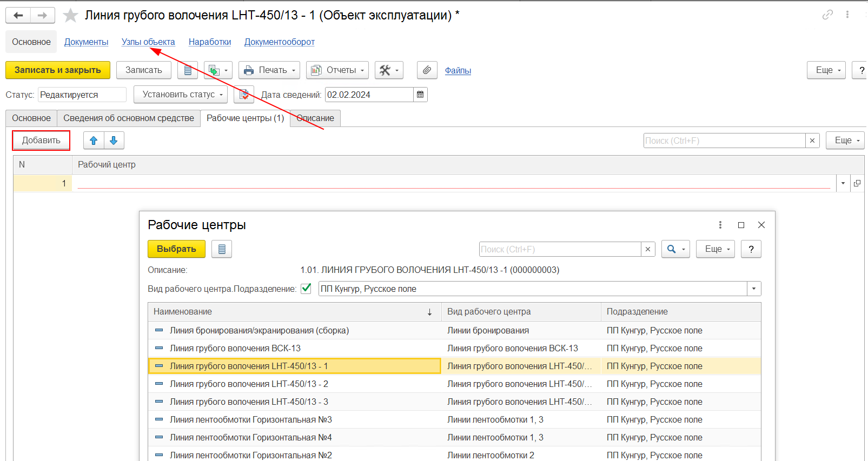The width and height of the screenshot is (868, 461).
Task: Open the magnifier search dropdown in dialog
Action: coord(675,249)
